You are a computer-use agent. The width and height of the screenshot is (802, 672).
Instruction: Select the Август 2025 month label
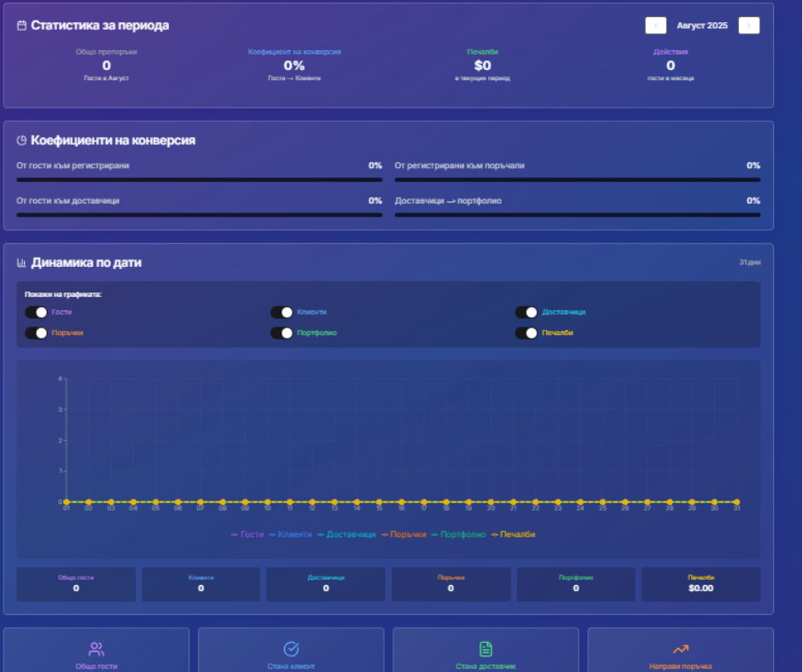(702, 26)
